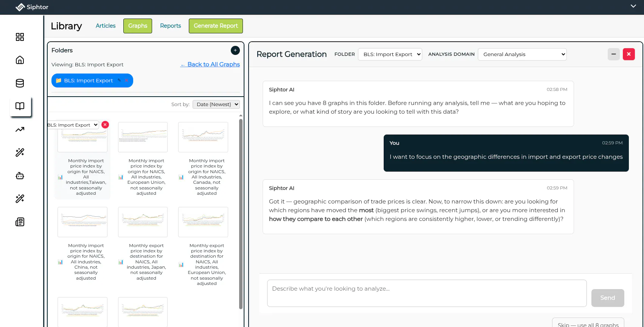This screenshot has width=644, height=327.
Task: Open the Generate Report tab
Action: point(216,26)
